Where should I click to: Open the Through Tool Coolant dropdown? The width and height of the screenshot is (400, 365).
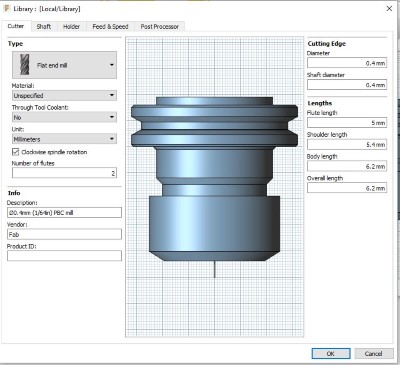pyautogui.click(x=64, y=117)
